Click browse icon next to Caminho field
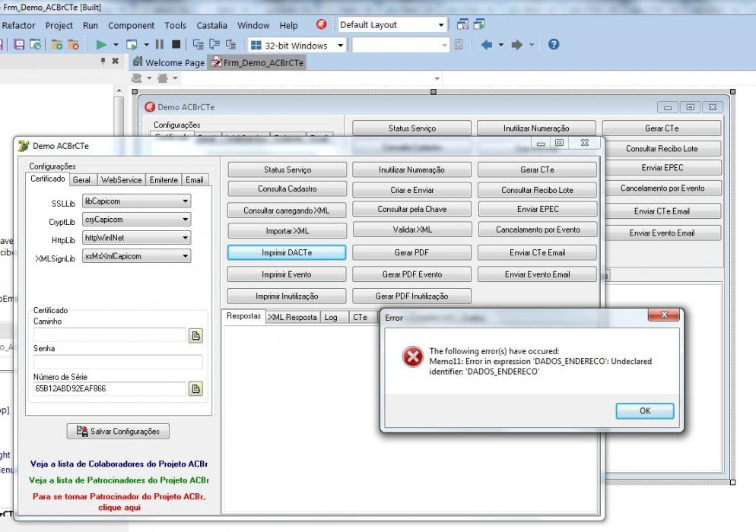Image resolution: width=756 pixels, height=532 pixels. [x=195, y=335]
